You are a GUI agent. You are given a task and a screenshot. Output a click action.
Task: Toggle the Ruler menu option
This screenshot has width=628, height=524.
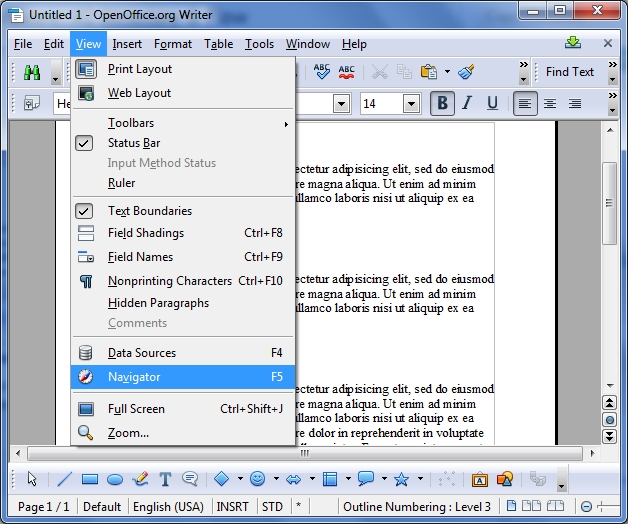pyautogui.click(x=183, y=183)
